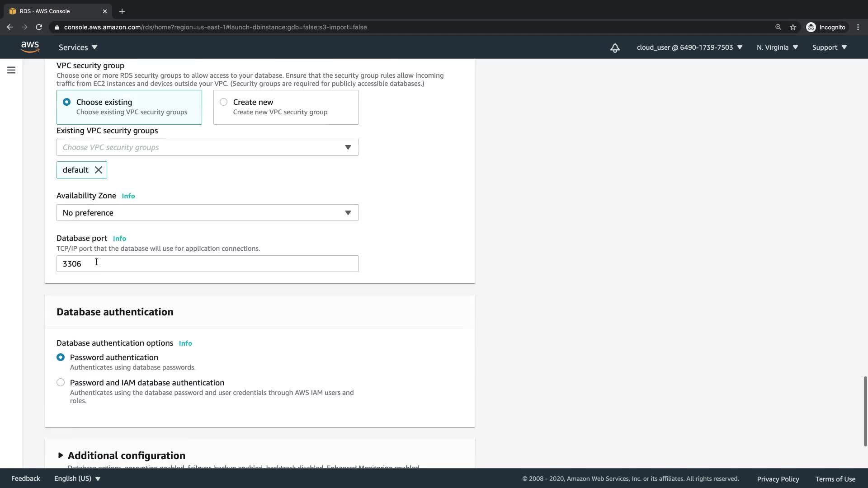Click the page vertical scrollbar thumb
This screenshot has height=488, width=868.
pyautogui.click(x=865, y=411)
